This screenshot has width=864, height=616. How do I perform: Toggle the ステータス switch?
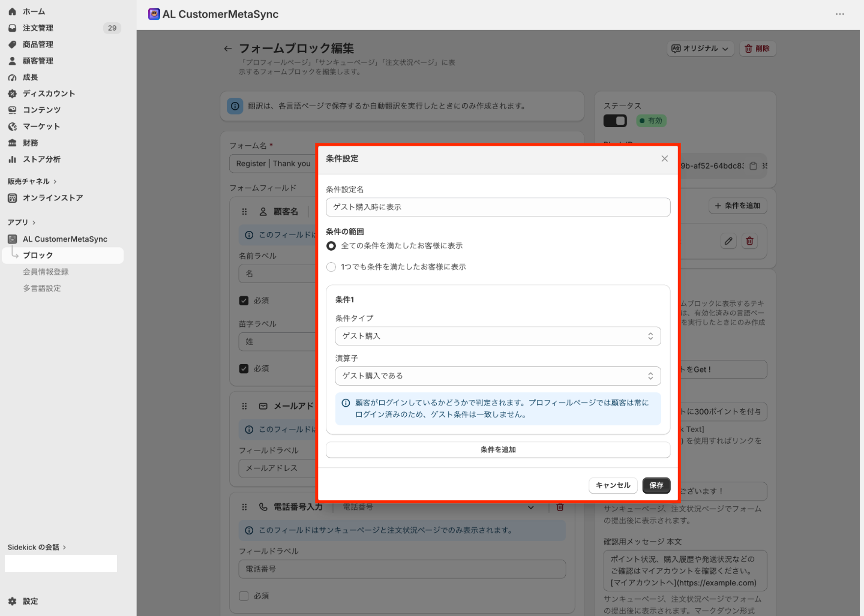[x=615, y=121]
